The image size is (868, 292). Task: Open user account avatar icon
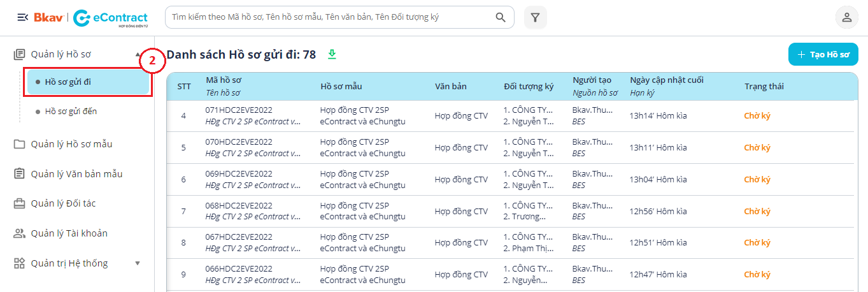[846, 17]
